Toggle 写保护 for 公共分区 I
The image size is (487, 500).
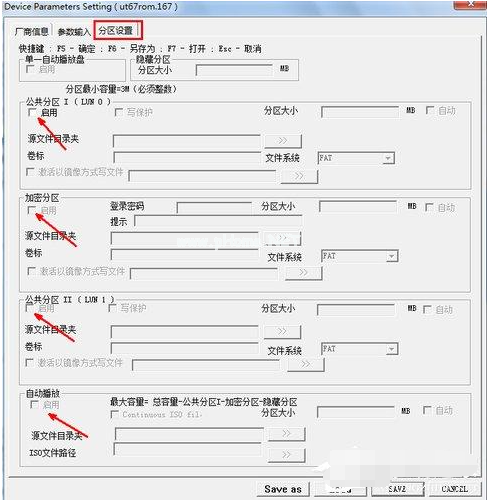point(119,112)
